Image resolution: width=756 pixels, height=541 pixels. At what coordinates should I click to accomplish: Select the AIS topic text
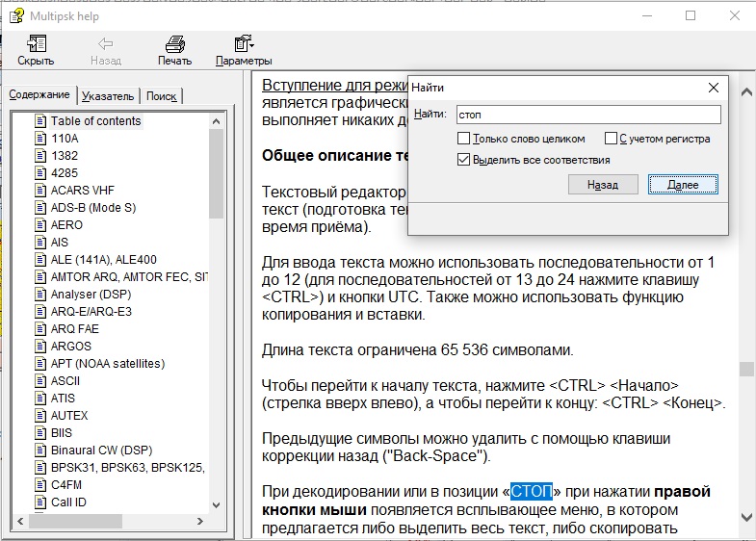pos(60,243)
